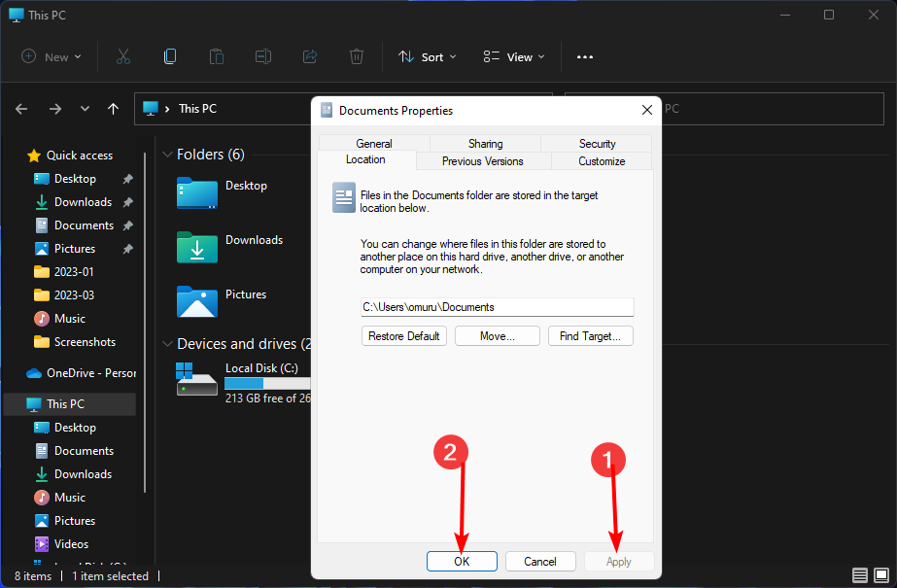
Task: Switch to the Previous Versions tab
Action: tap(482, 160)
